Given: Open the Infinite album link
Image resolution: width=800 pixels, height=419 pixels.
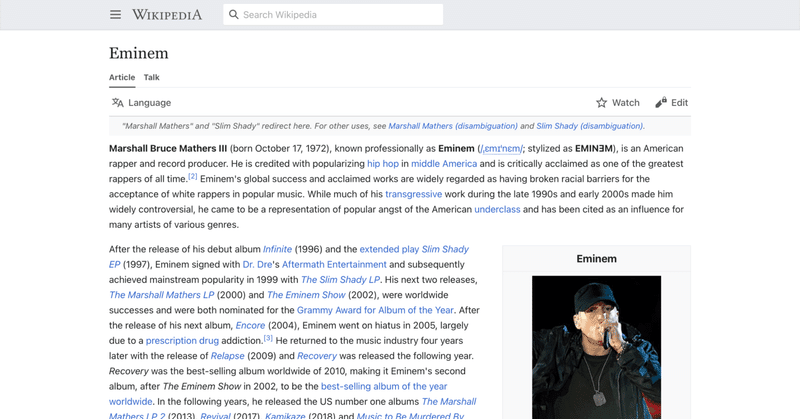Looking at the screenshot, I should click(277, 249).
